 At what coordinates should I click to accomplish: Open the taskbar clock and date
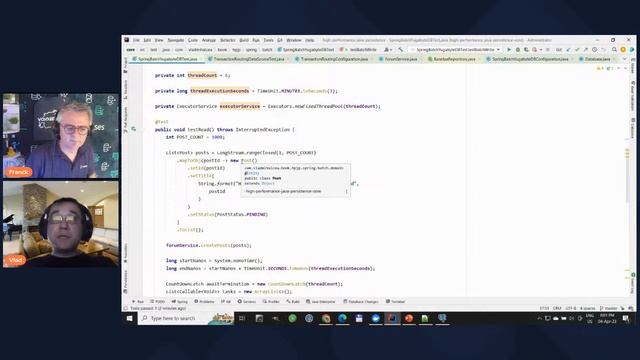[607, 318]
